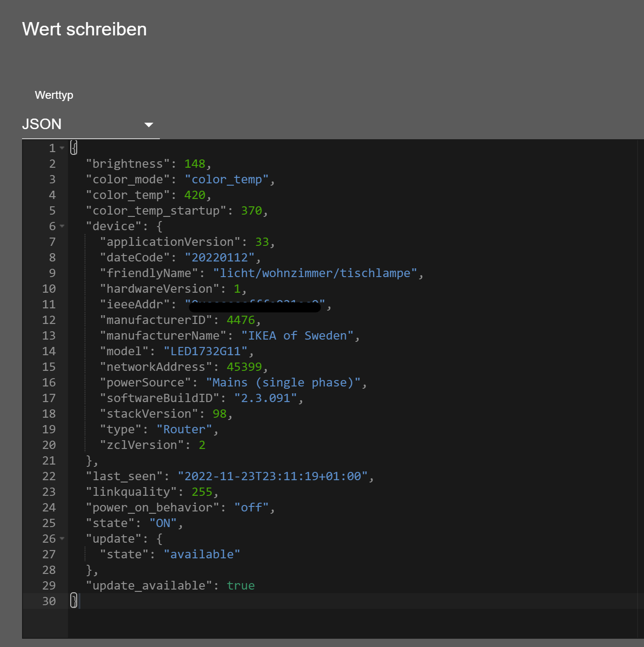Click the powerSource value "Mains (single phase)"
The height and width of the screenshot is (647, 644).
click(x=283, y=383)
